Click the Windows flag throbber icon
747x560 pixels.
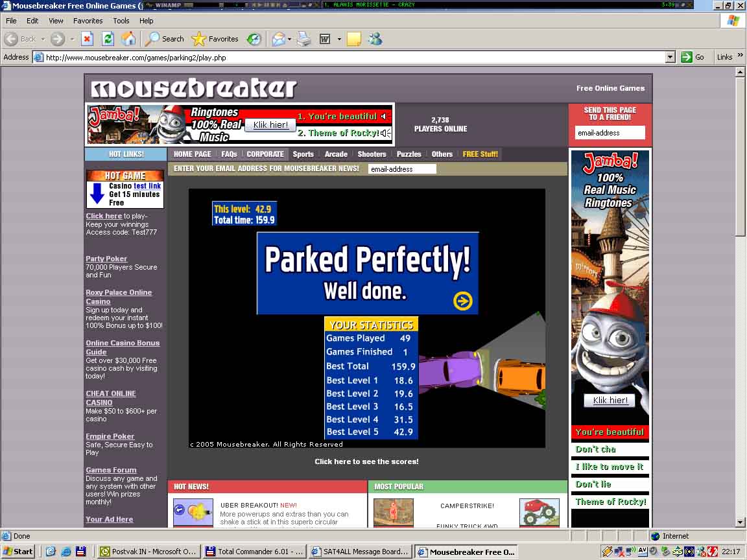click(733, 21)
